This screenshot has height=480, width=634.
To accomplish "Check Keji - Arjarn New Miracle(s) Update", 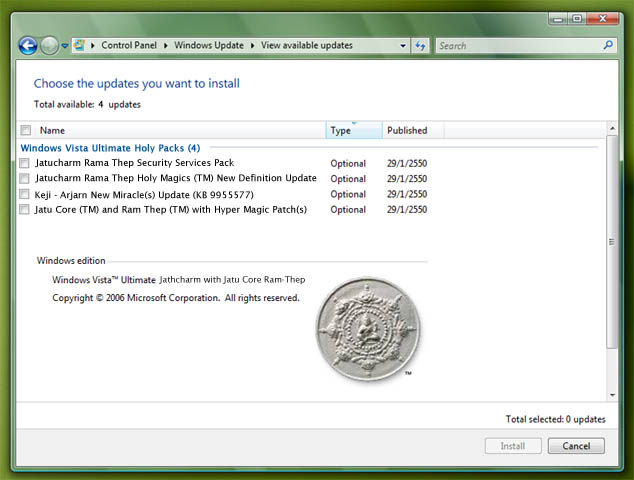I will click(24, 194).
